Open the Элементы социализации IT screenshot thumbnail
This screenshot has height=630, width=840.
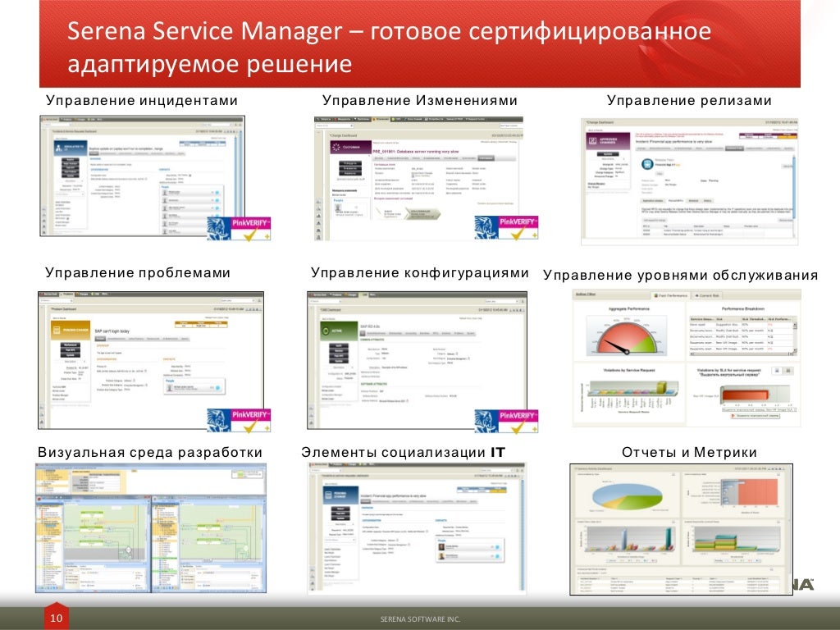pos(417,528)
